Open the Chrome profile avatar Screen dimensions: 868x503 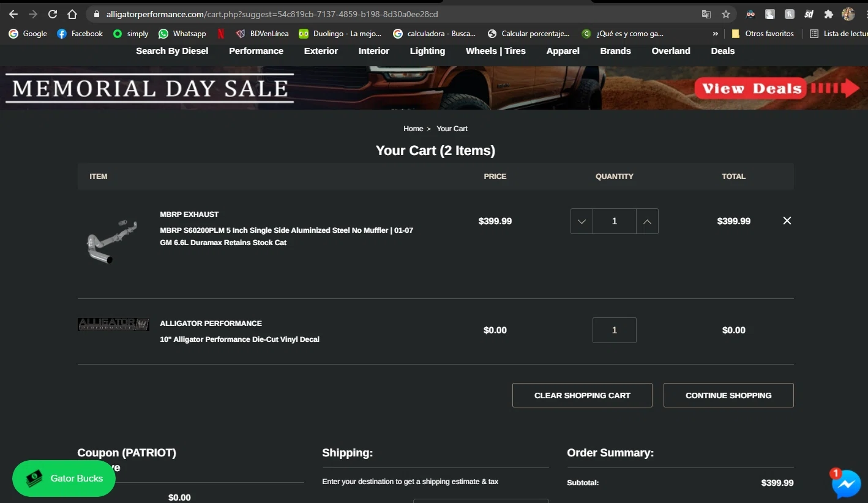[x=848, y=14]
